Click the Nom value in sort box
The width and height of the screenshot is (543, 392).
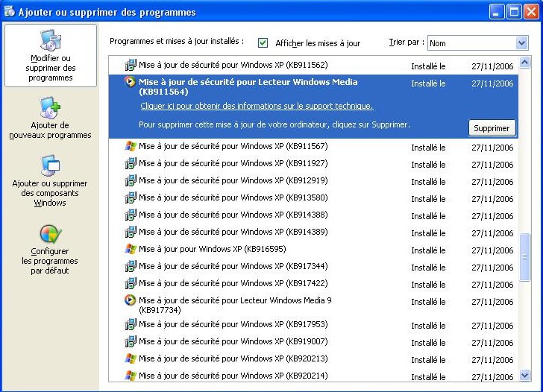(438, 43)
